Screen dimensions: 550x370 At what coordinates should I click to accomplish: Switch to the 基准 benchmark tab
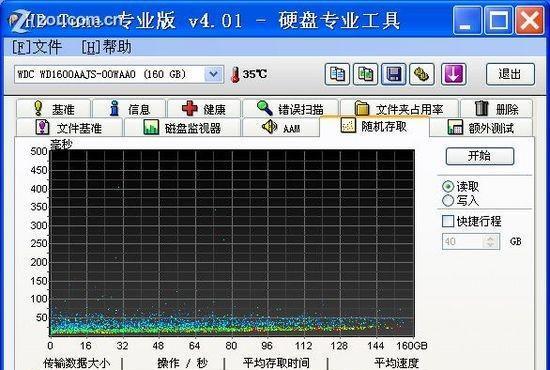click(53, 109)
